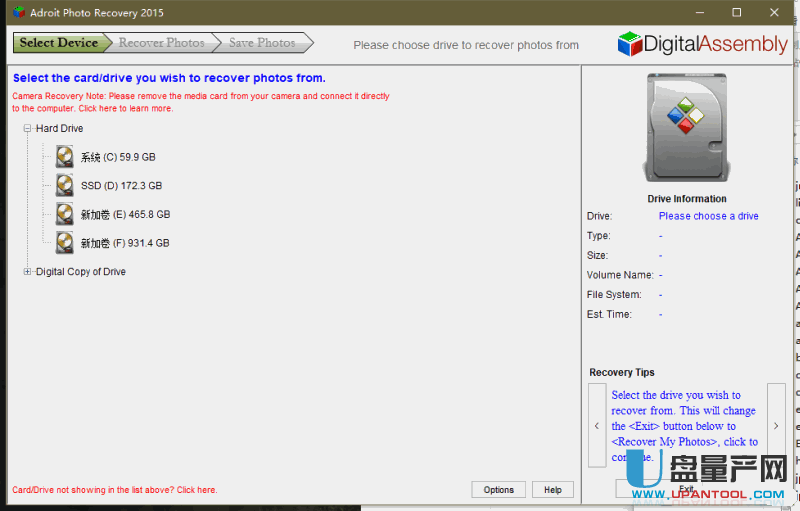Click the system (C) 59.9 GB drive icon

click(65, 157)
